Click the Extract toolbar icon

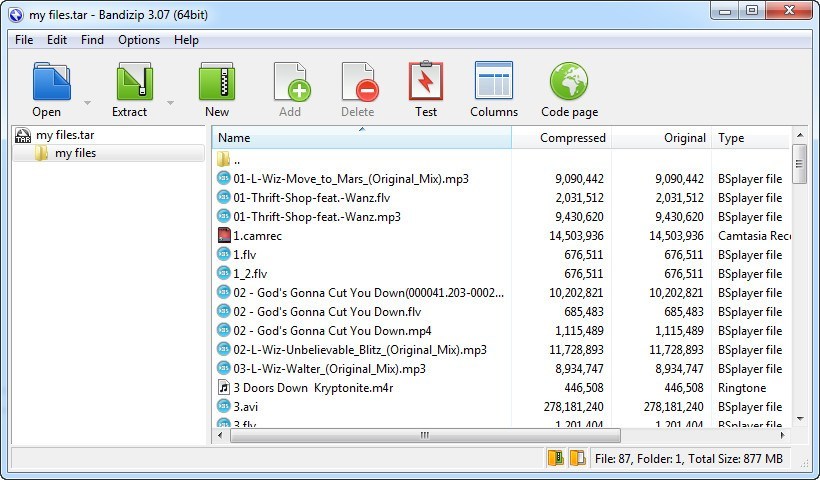[134, 82]
